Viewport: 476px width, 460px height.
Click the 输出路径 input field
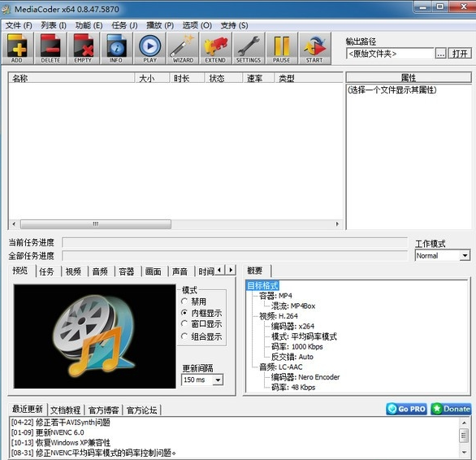pos(389,54)
